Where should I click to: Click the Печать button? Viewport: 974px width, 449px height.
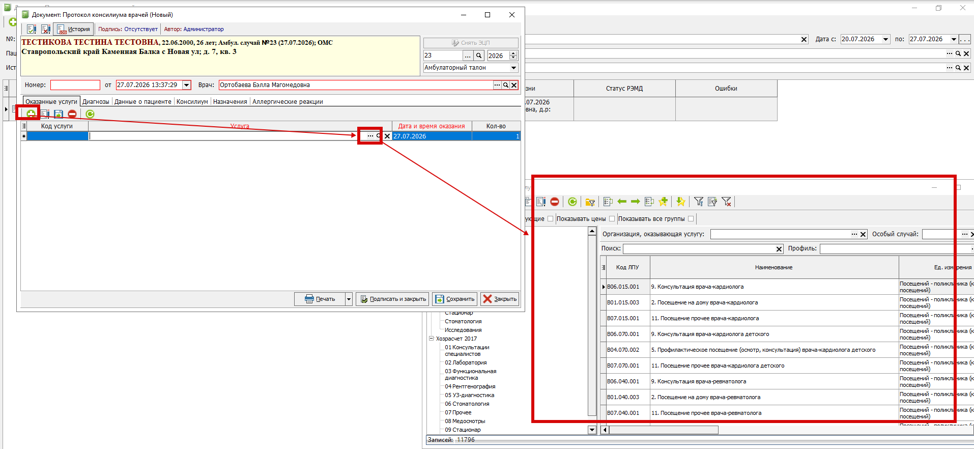tap(319, 299)
